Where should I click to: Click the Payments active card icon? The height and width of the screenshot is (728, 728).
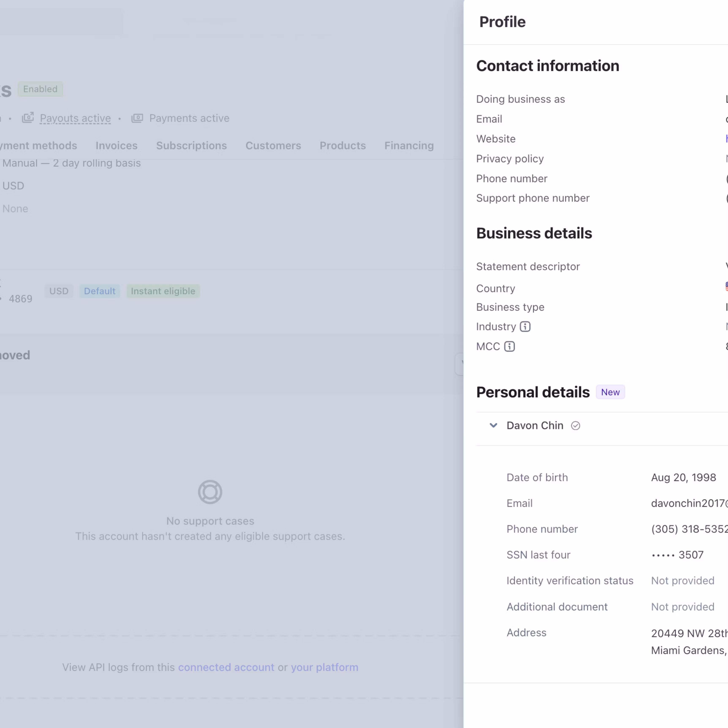[137, 118]
